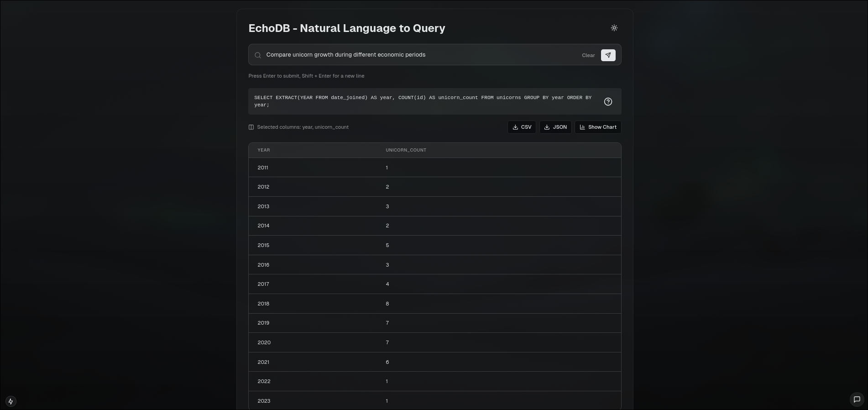Select the 2013 year cell
Image resolution: width=868 pixels, height=410 pixels.
click(263, 206)
